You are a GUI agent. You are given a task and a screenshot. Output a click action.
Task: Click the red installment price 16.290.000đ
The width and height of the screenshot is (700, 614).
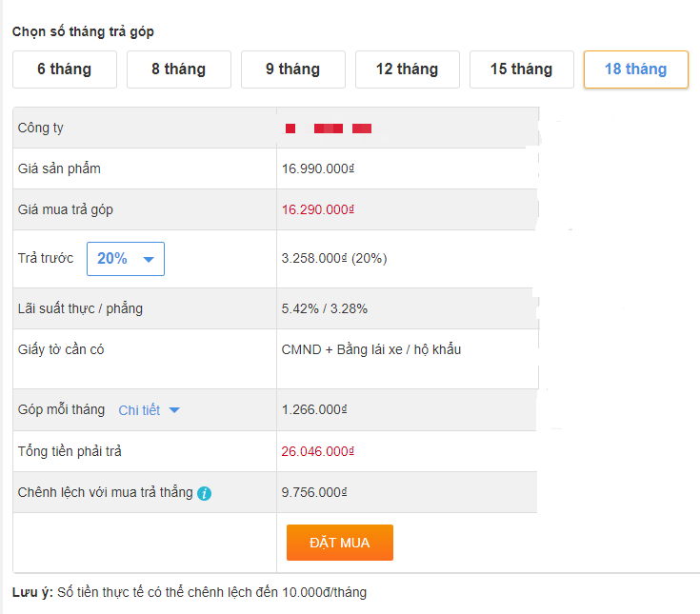point(318,209)
